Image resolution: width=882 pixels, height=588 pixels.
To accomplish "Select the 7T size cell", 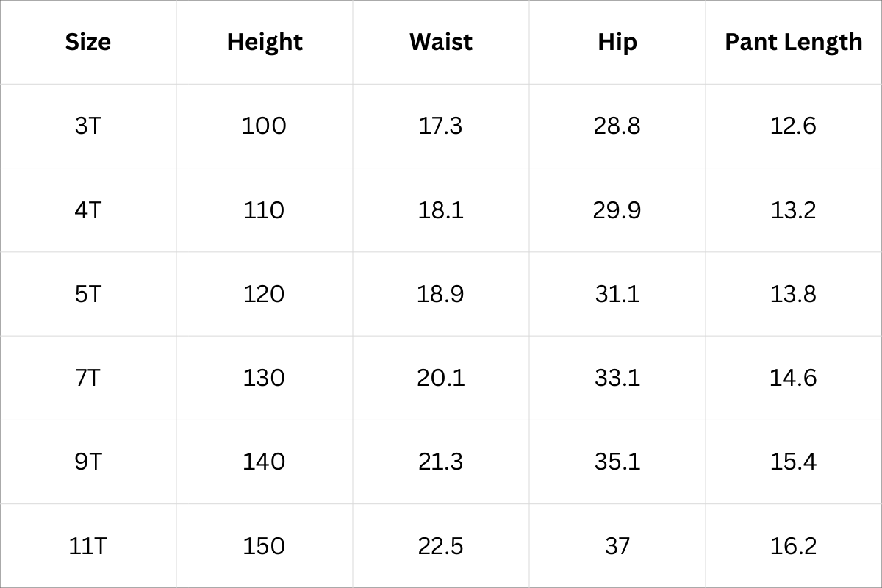I will pos(88,378).
